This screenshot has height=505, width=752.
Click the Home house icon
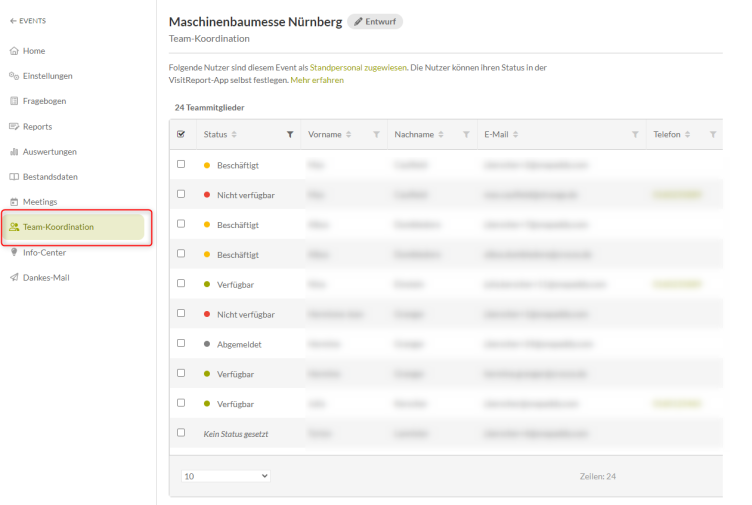14,51
